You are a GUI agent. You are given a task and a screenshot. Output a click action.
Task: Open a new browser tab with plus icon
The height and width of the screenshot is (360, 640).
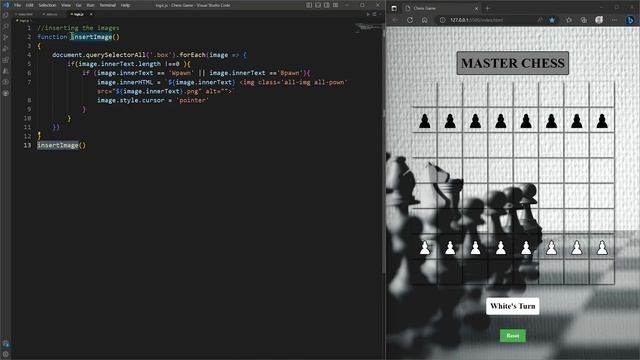click(487, 8)
